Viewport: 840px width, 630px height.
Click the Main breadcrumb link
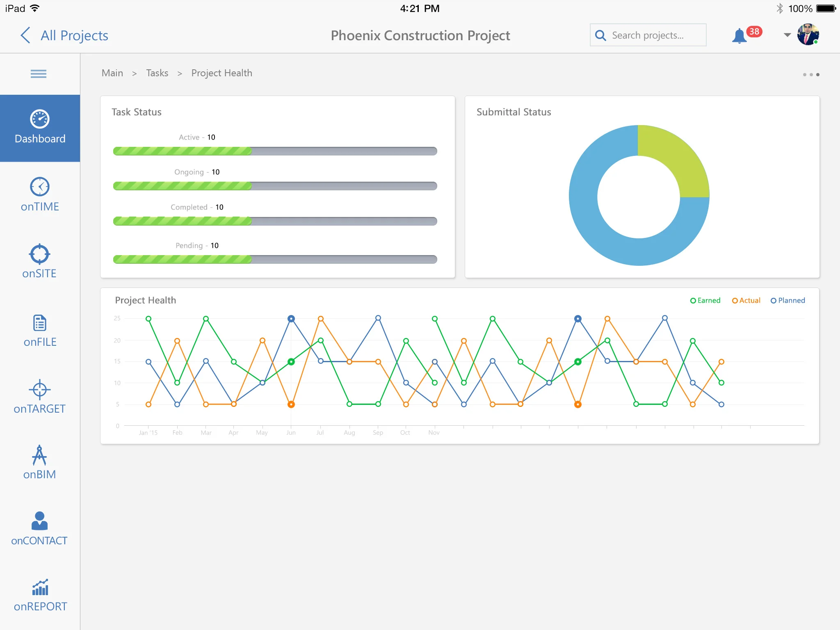[112, 73]
